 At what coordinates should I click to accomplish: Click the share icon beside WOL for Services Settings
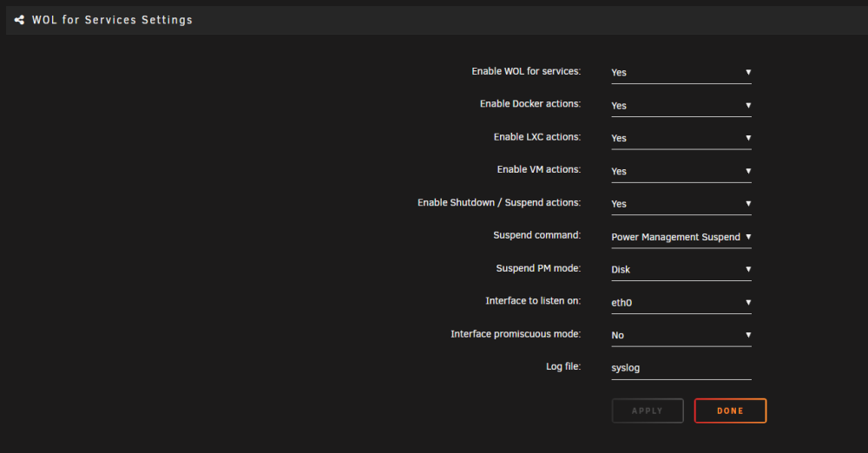(x=19, y=20)
